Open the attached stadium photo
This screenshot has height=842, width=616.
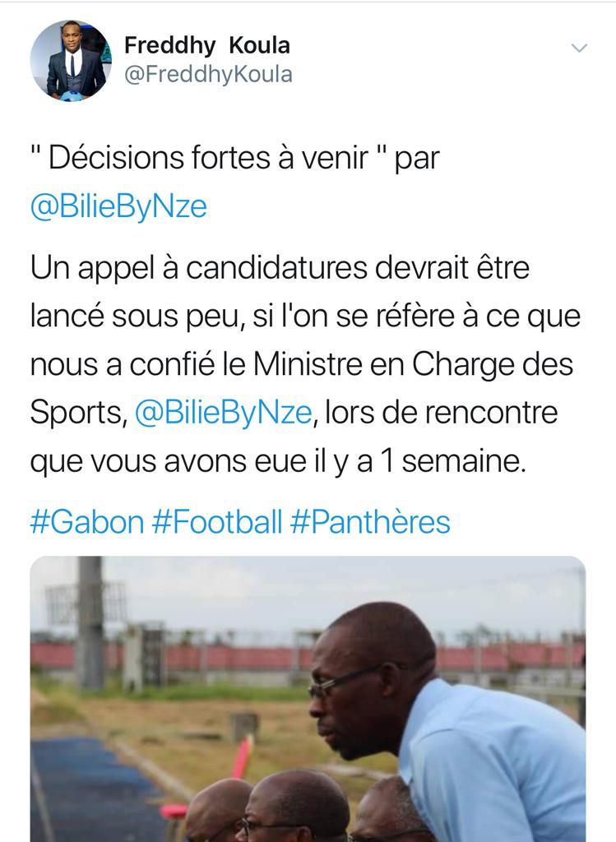(308, 699)
